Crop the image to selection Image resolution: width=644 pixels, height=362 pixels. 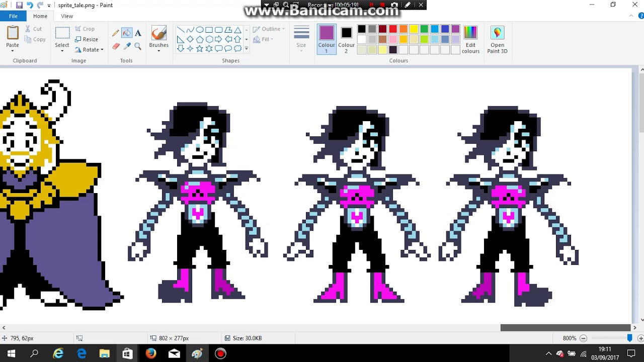[85, 29]
